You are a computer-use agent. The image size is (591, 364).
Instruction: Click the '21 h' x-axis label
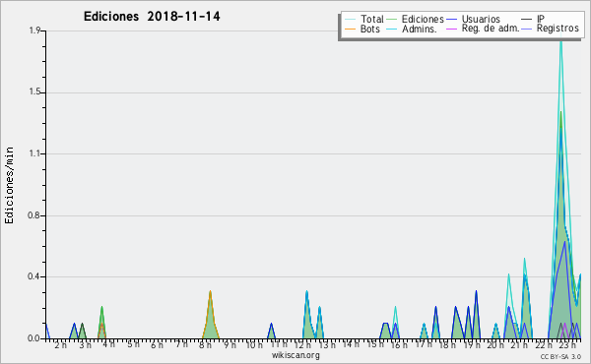(x=520, y=344)
